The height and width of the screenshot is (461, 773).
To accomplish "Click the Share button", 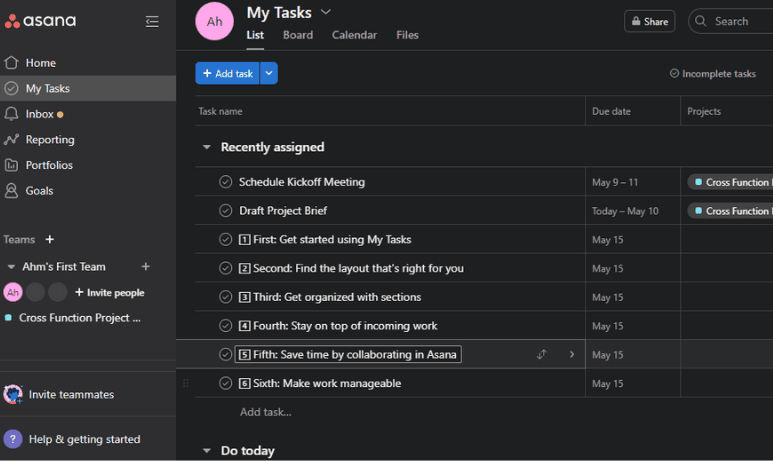I will pyautogui.click(x=649, y=21).
